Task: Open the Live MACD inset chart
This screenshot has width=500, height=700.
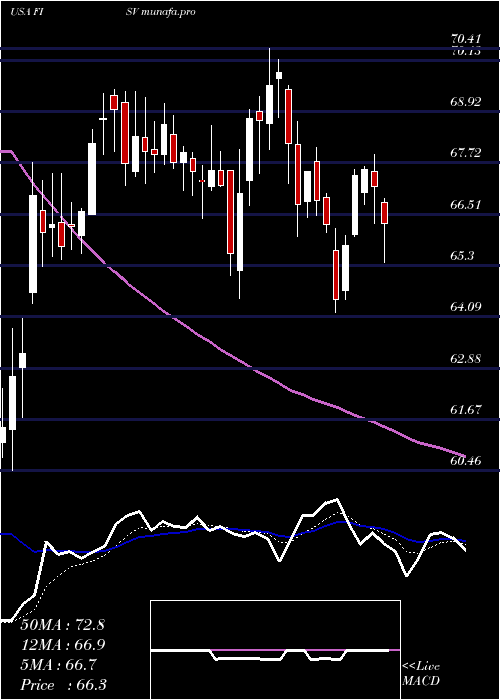Action: [275, 650]
